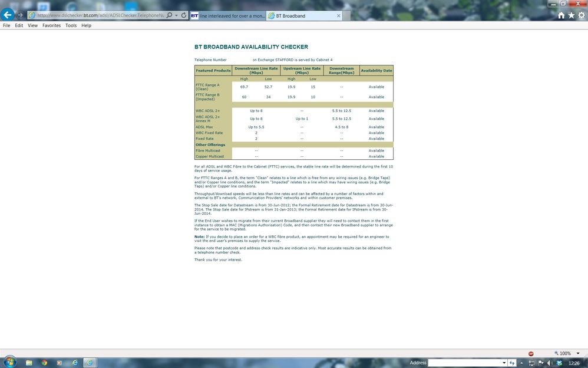Switch to 'line interleaved for over a mon..' tab
The image size is (588, 368).
click(x=227, y=16)
